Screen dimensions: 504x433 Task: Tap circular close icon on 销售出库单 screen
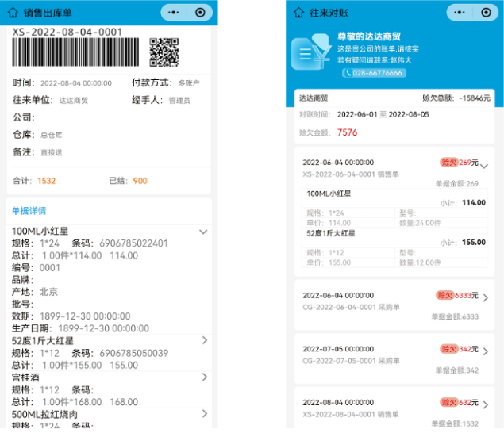tap(200, 13)
